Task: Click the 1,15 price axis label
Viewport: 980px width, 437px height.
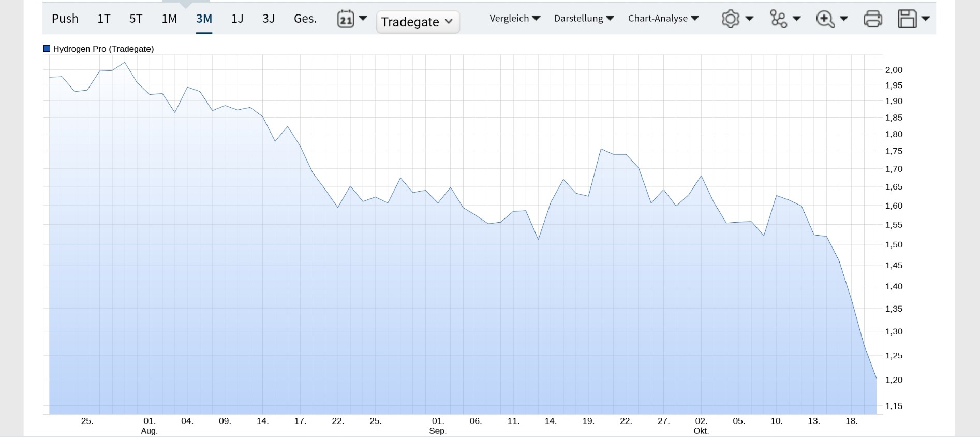Action: coord(894,406)
